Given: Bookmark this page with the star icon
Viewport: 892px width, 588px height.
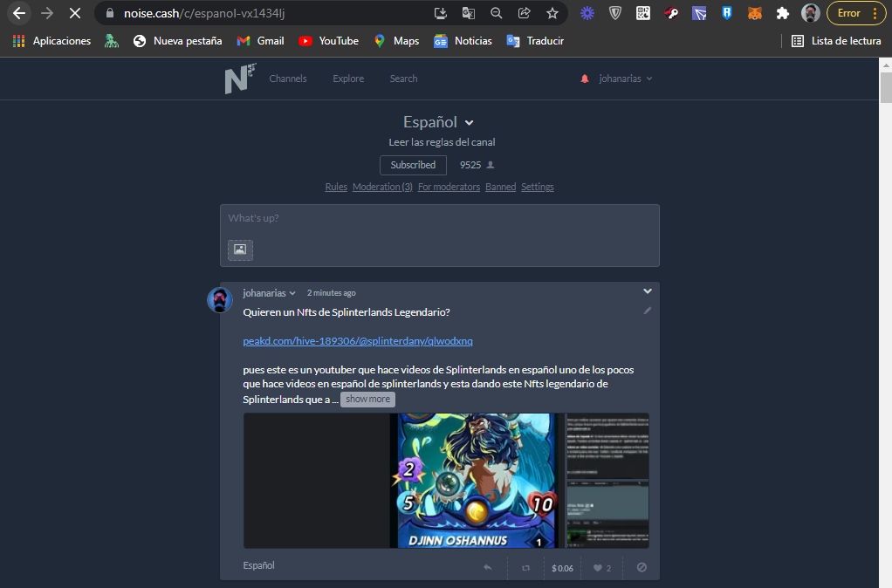Looking at the screenshot, I should [552, 13].
